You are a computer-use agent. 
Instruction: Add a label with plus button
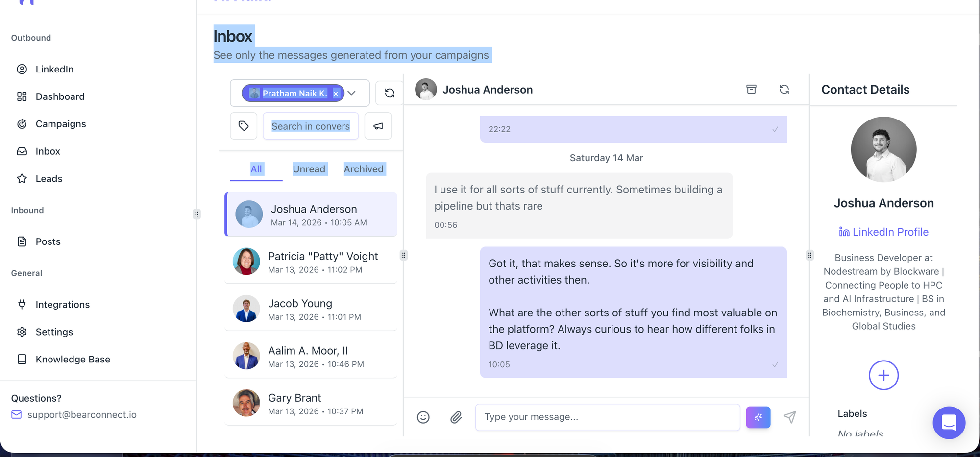883,375
